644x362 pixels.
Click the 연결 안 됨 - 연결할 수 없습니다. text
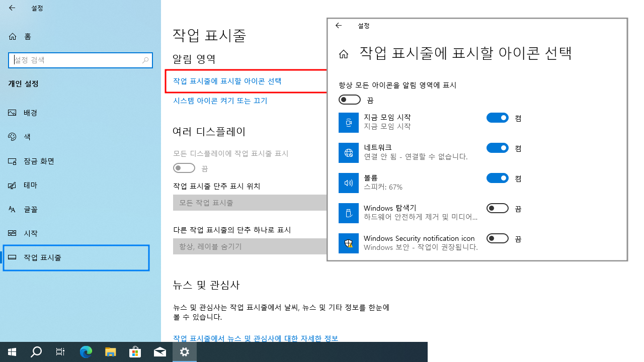pyautogui.click(x=416, y=157)
